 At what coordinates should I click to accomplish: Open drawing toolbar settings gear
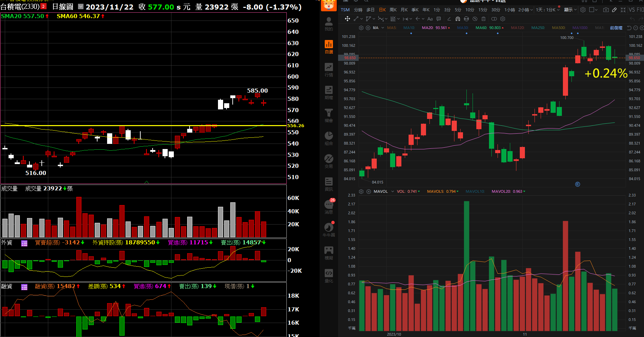pyautogui.click(x=503, y=19)
